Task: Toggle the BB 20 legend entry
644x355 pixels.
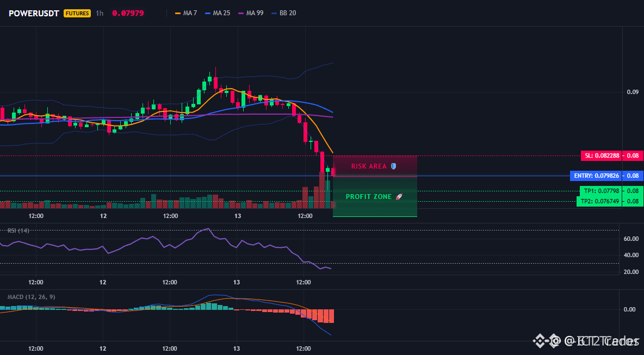Action: point(283,13)
